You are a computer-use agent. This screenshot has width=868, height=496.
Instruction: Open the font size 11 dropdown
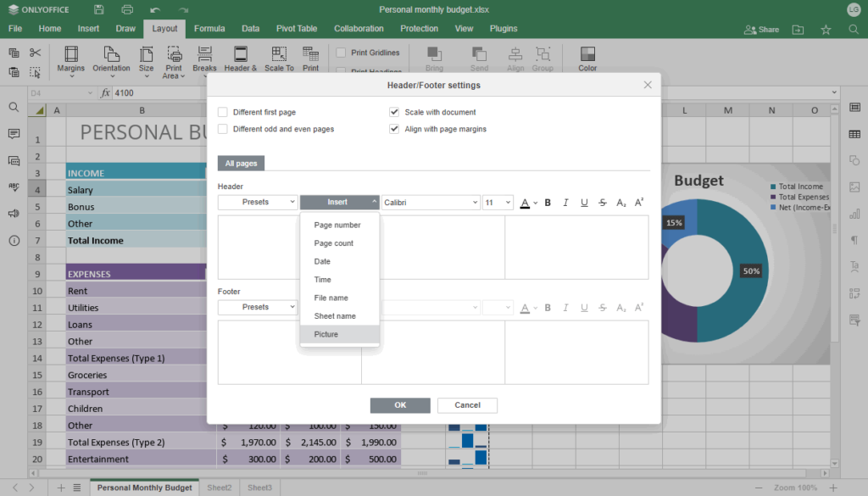(x=499, y=202)
